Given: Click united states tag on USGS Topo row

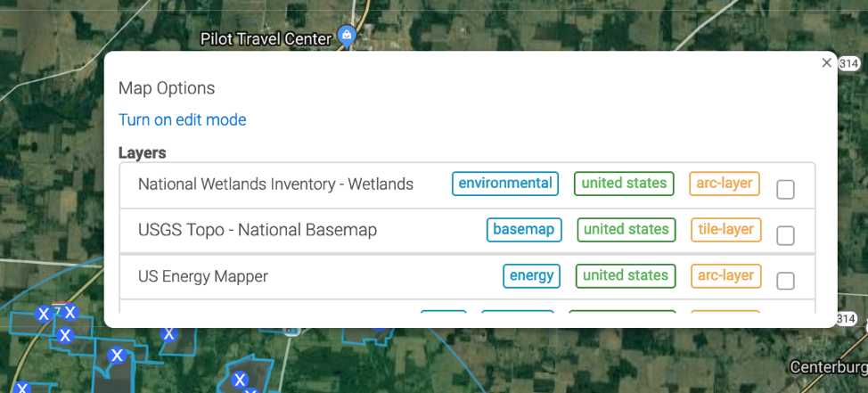Looking at the screenshot, I should (626, 230).
